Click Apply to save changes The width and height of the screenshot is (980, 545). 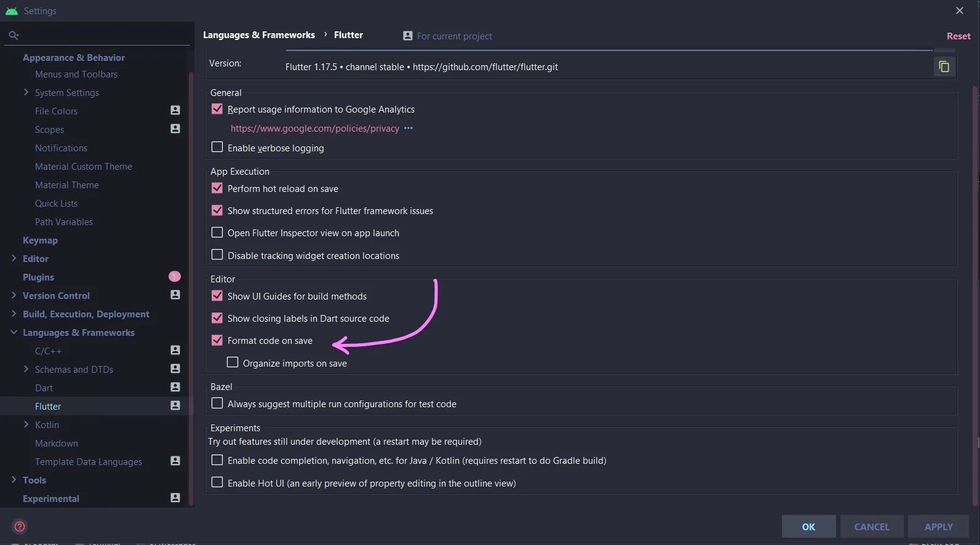click(938, 527)
